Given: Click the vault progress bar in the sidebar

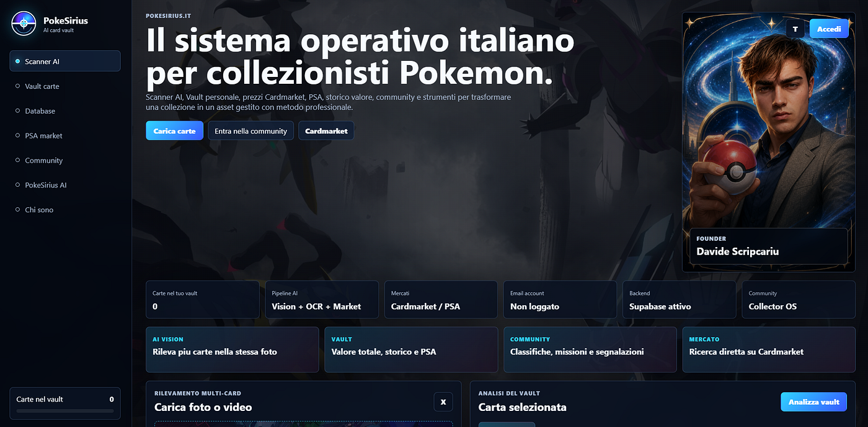Looking at the screenshot, I should tap(65, 411).
